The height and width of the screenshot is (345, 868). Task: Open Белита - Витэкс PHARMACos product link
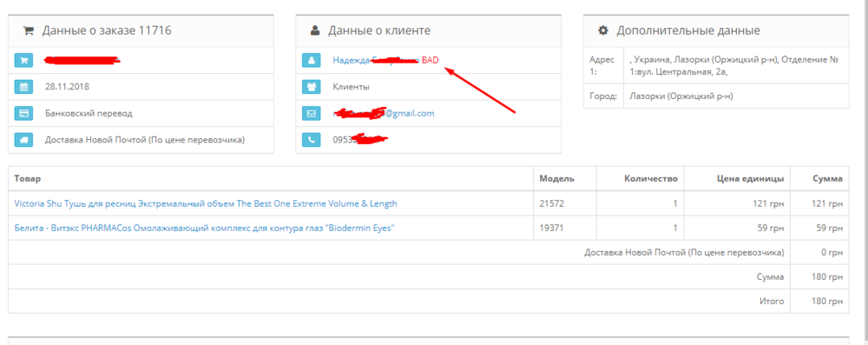(x=204, y=228)
